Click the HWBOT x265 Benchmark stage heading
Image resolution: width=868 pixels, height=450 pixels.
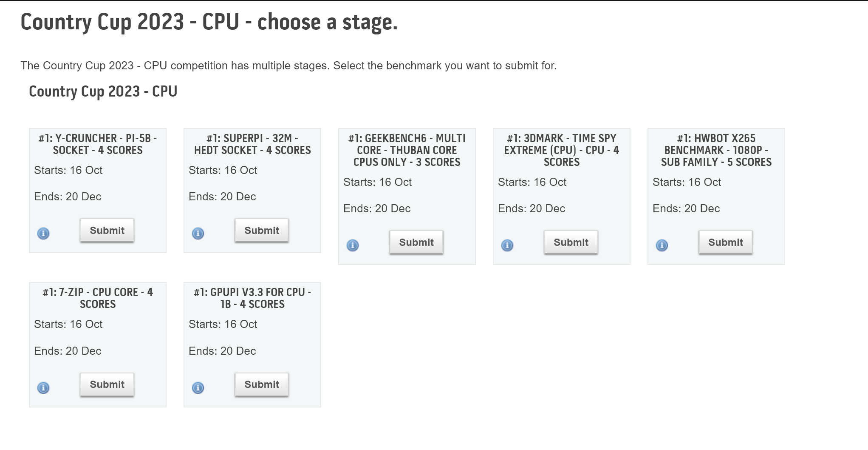[x=716, y=150]
